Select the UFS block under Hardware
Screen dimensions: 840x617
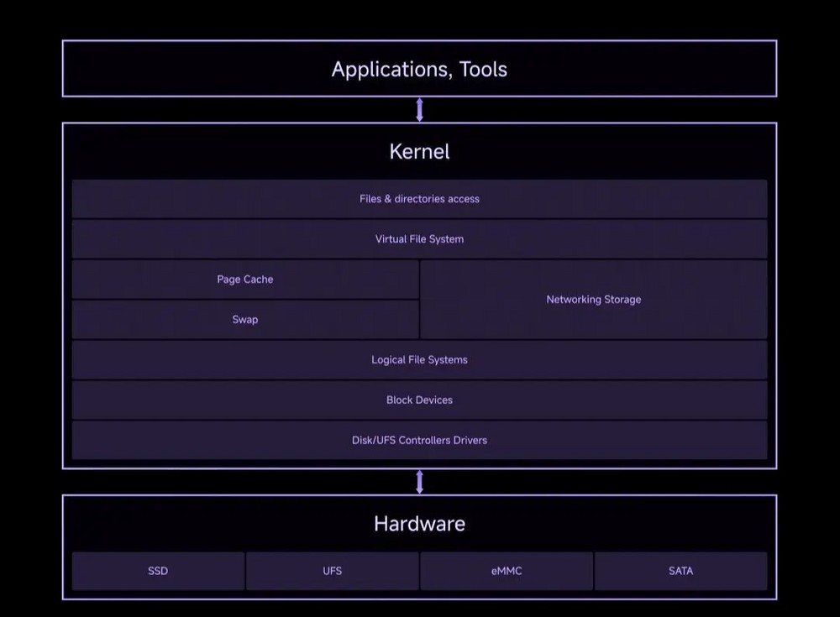click(x=332, y=571)
